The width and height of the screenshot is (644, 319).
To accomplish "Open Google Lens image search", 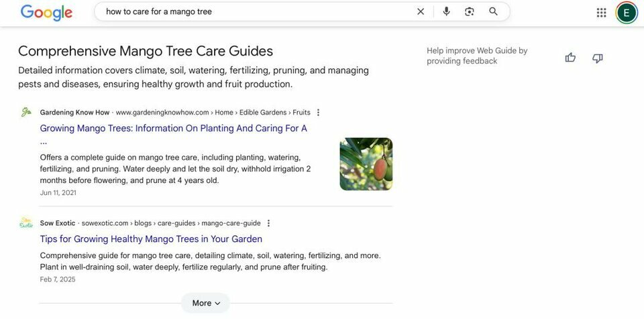I will [x=470, y=11].
